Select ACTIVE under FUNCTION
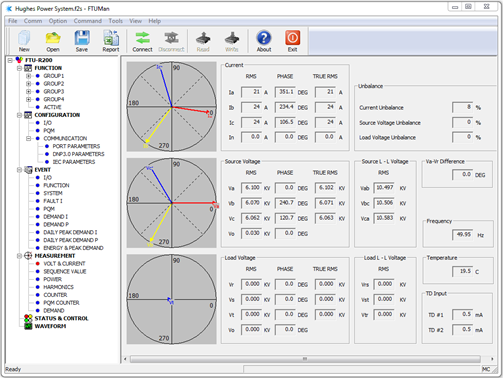The height and width of the screenshot is (378, 503). click(52, 107)
